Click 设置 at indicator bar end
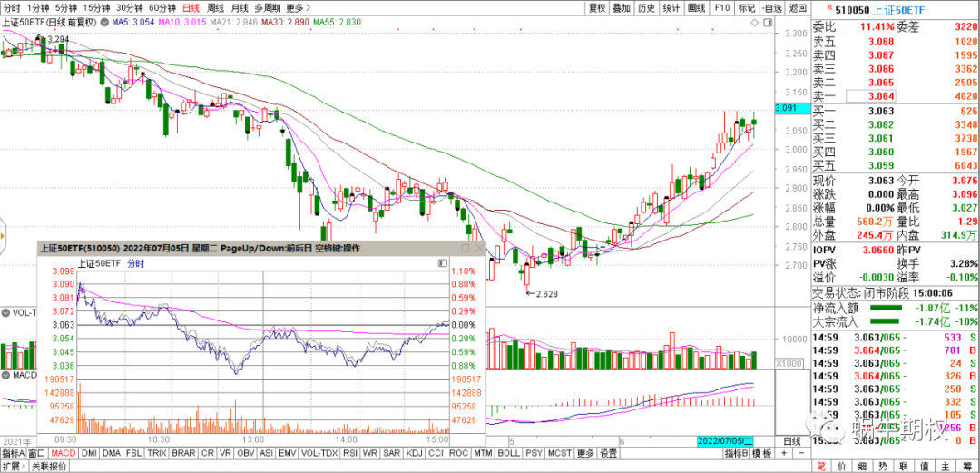Viewport: 980px width, 473px height. point(608,453)
